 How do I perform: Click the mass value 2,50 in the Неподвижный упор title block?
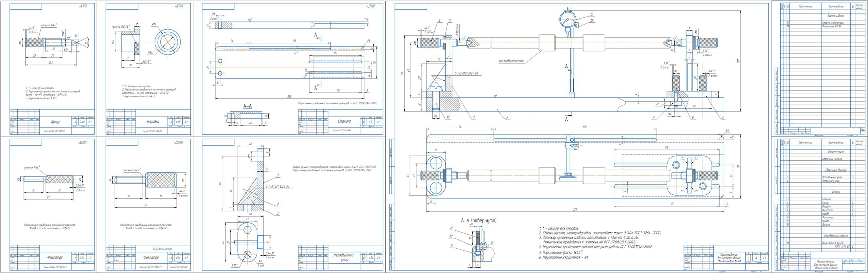click(x=371, y=257)
